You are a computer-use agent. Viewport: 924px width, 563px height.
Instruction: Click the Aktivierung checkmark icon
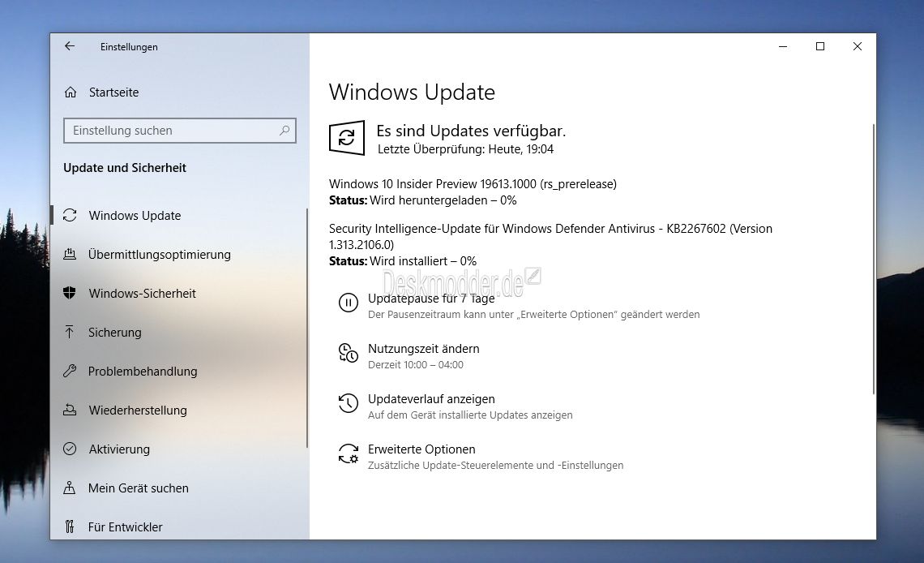pyautogui.click(x=70, y=449)
